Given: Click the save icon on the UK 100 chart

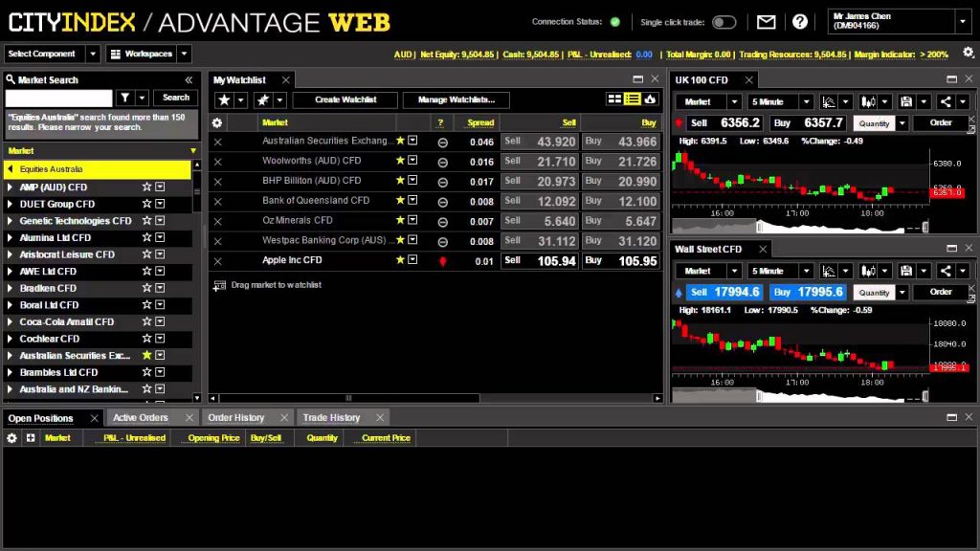Looking at the screenshot, I should (905, 101).
